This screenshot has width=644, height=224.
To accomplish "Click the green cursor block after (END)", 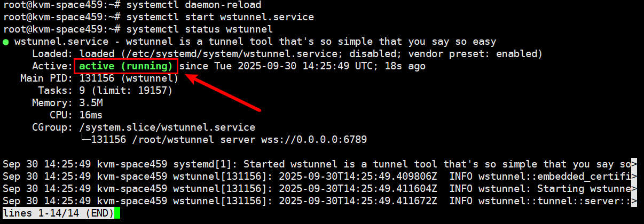I will [117, 213].
